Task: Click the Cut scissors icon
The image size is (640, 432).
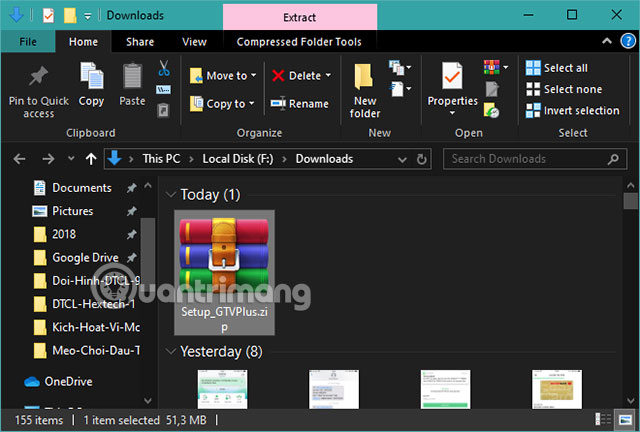Action: pos(163,68)
